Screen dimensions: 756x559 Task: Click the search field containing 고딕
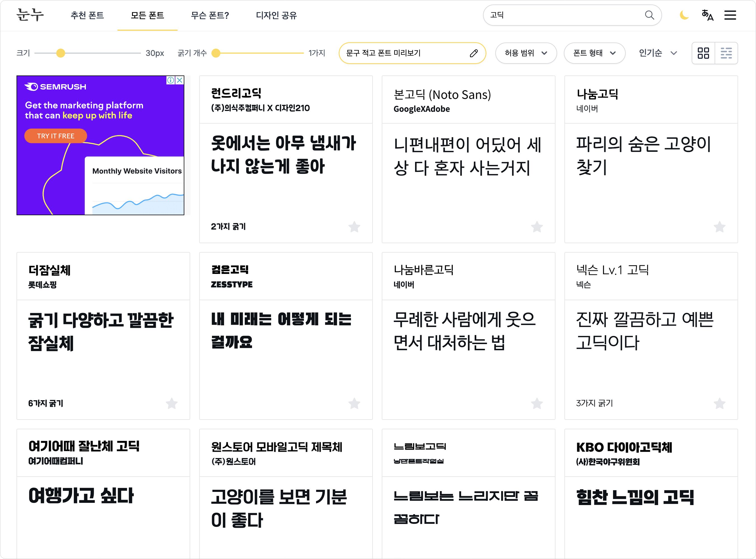pyautogui.click(x=572, y=15)
